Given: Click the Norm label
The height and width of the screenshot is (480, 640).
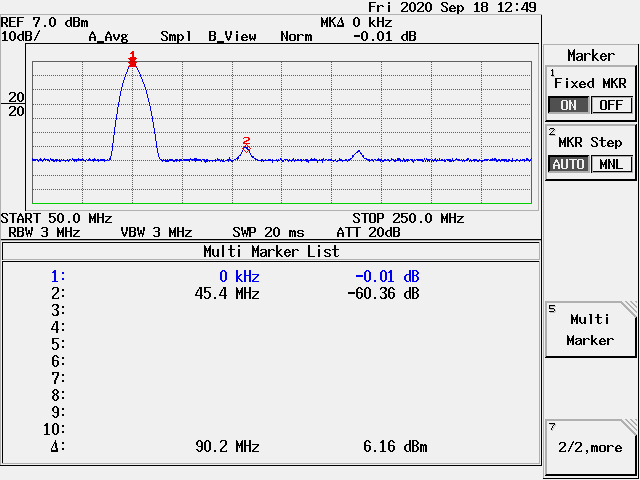Looking at the screenshot, I should click(x=296, y=37).
